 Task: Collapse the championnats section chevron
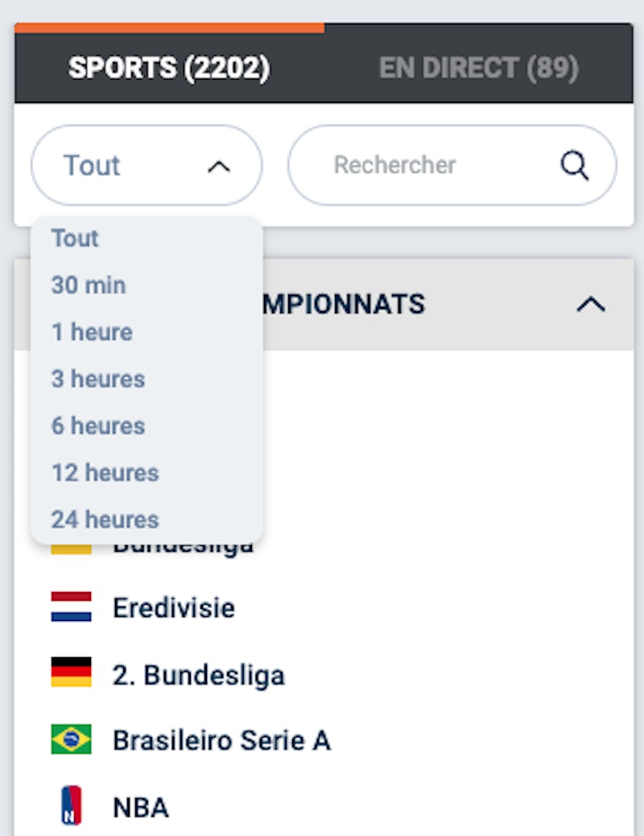591,304
